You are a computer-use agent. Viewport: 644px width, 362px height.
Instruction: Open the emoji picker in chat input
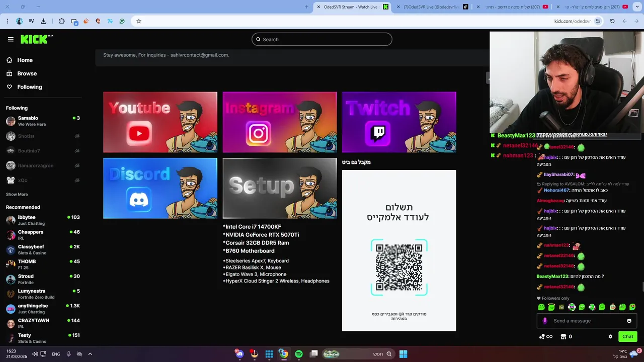(629, 321)
